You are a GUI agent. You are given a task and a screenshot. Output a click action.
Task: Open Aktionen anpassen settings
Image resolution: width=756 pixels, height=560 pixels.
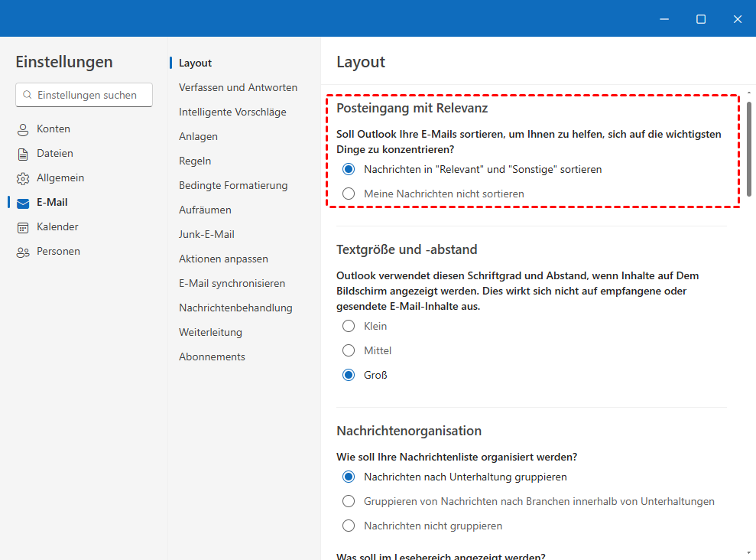223,259
